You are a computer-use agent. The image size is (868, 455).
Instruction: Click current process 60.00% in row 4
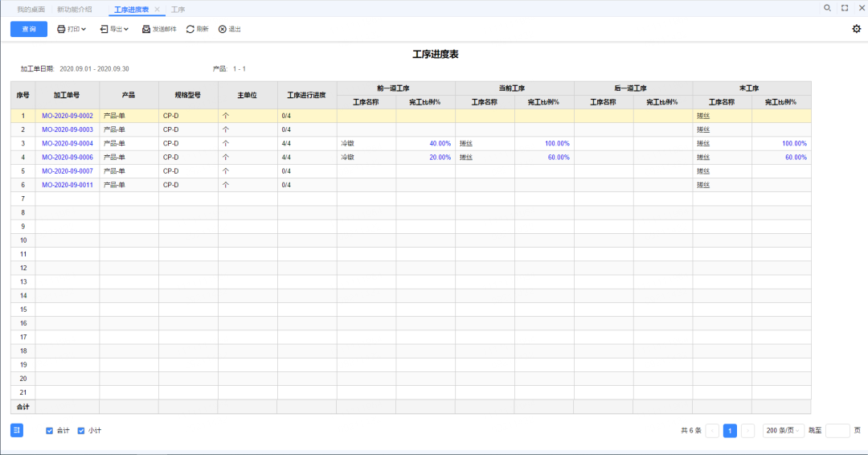559,158
